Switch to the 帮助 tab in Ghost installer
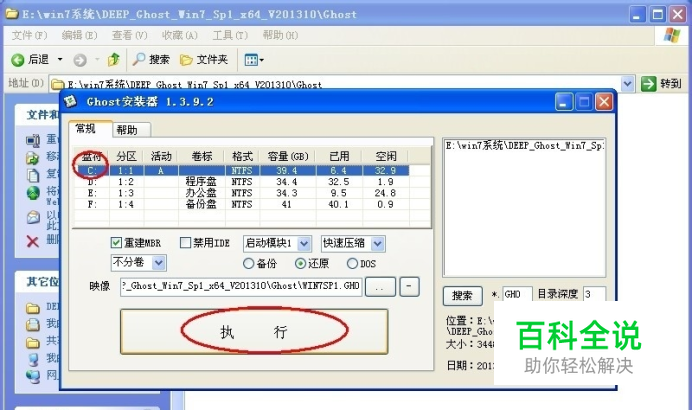 pos(132,130)
